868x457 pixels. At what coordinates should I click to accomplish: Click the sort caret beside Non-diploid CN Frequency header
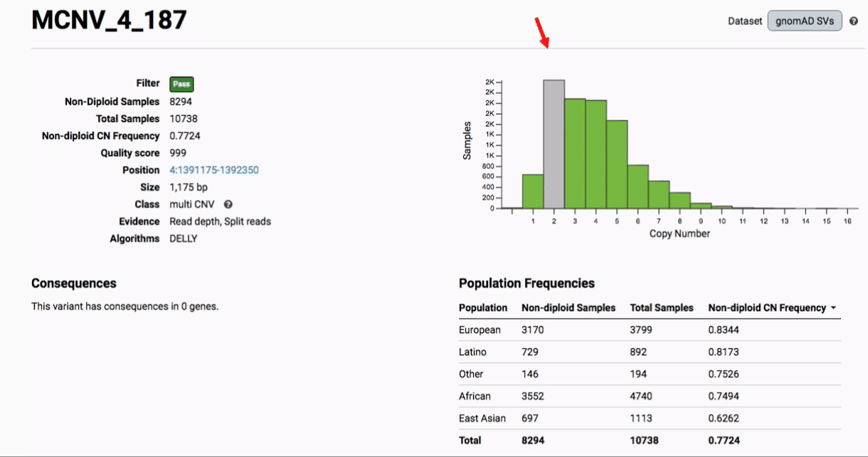coord(833,308)
